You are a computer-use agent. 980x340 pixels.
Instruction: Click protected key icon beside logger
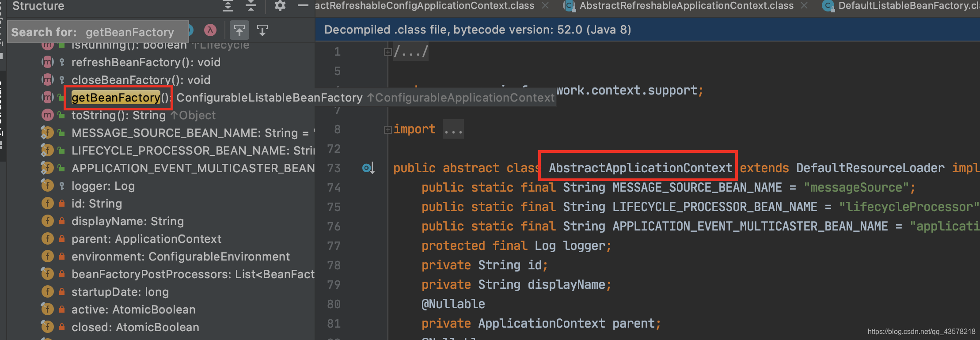(62, 186)
